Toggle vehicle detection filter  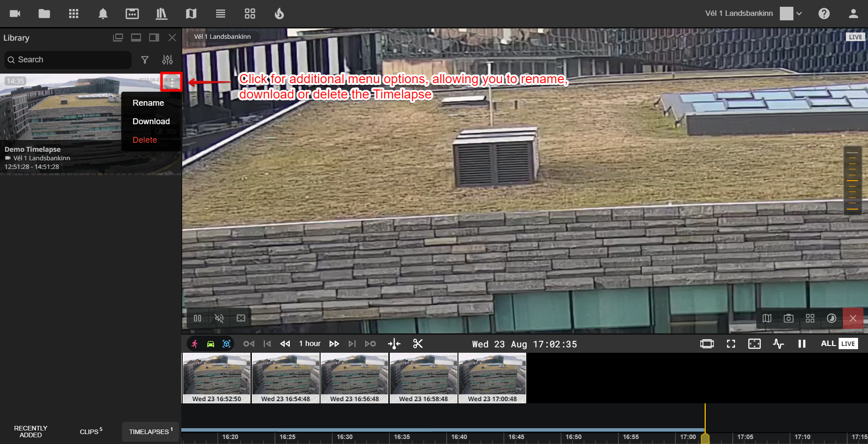tap(211, 344)
